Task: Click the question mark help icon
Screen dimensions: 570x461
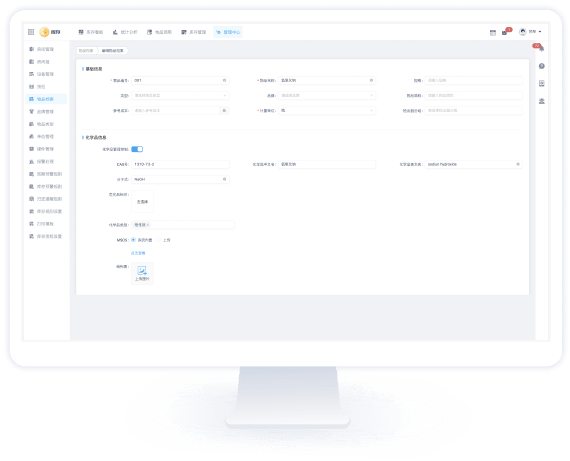Action: click(x=541, y=66)
